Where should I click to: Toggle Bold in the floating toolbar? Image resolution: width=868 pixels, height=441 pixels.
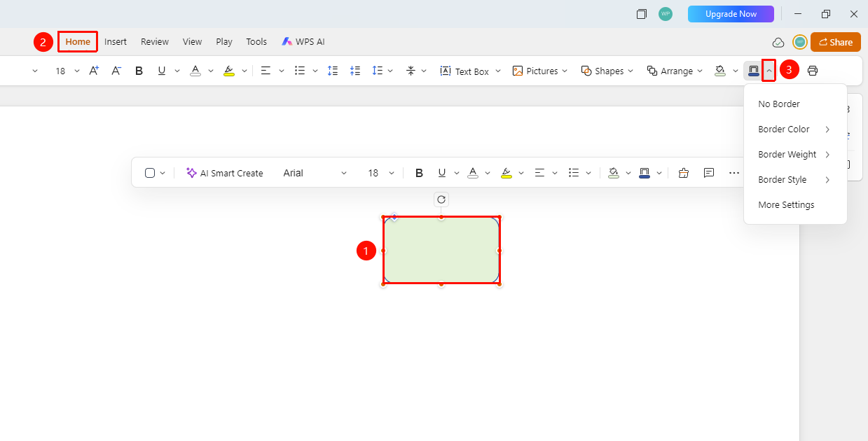click(419, 173)
